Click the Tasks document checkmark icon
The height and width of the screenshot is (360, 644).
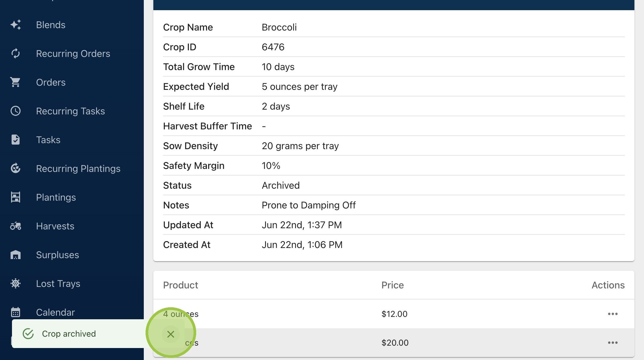tap(16, 140)
